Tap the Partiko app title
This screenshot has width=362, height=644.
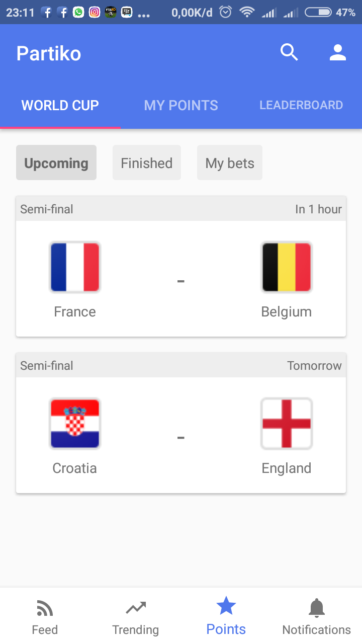(49, 53)
